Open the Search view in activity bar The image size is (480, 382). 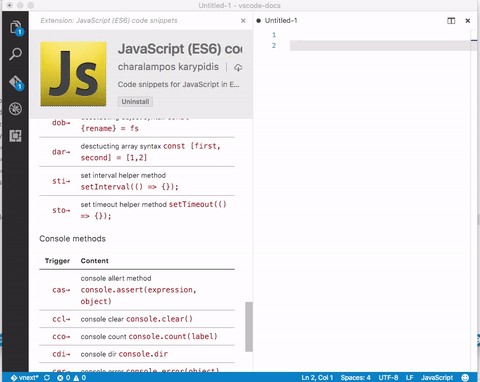tap(15, 54)
